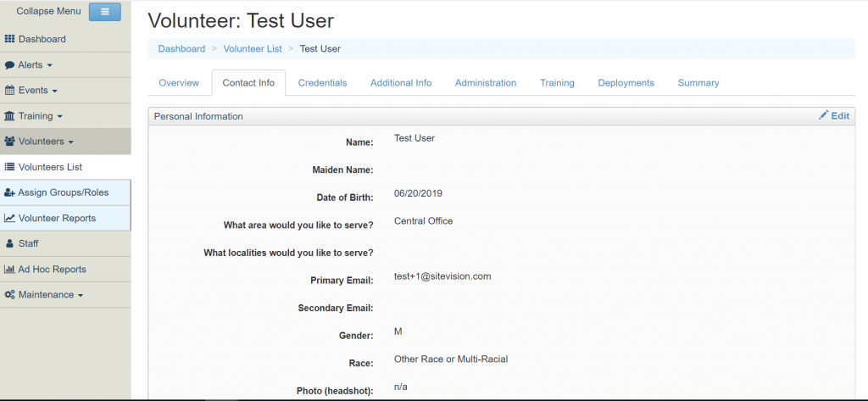Edit the Personal Information section
Viewport: 868px width, 401px height.
(834, 116)
